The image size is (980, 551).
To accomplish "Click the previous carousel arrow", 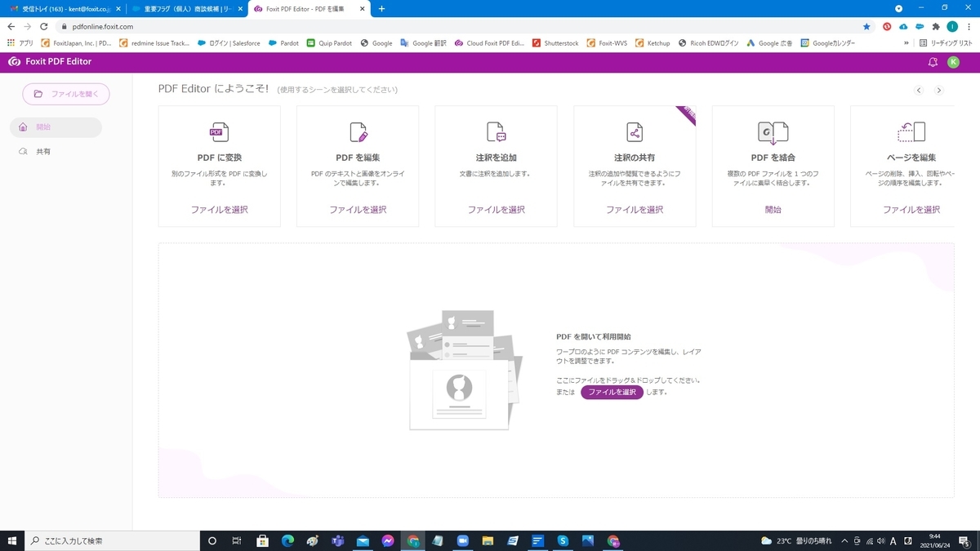I will click(x=919, y=90).
